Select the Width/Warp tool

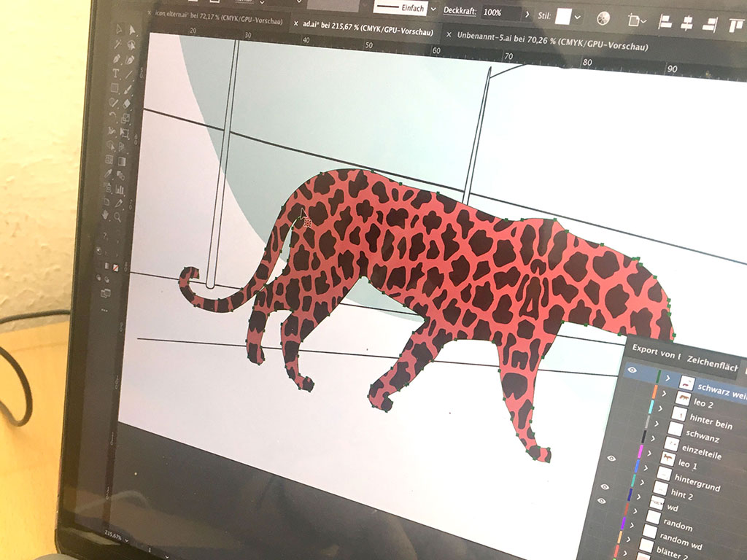tap(112, 131)
